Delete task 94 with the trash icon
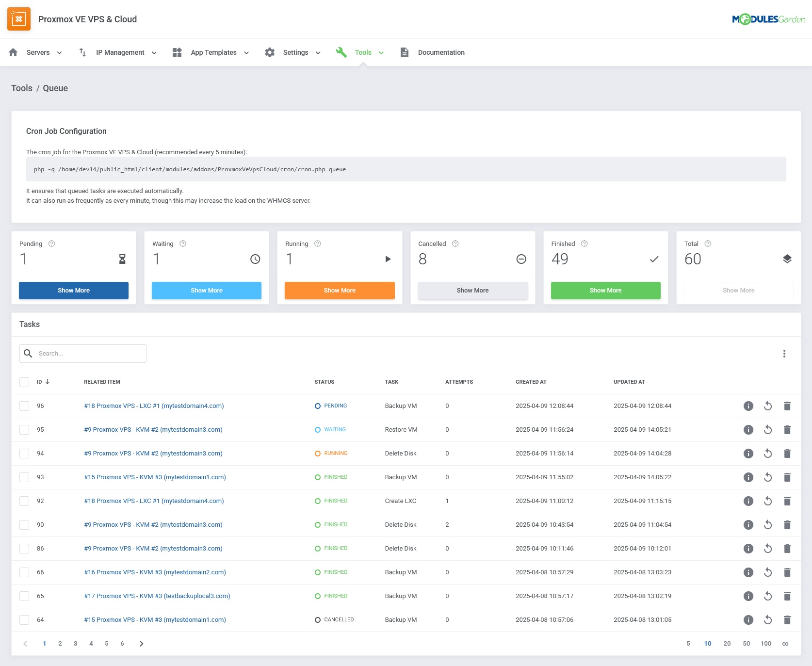 [x=787, y=453]
